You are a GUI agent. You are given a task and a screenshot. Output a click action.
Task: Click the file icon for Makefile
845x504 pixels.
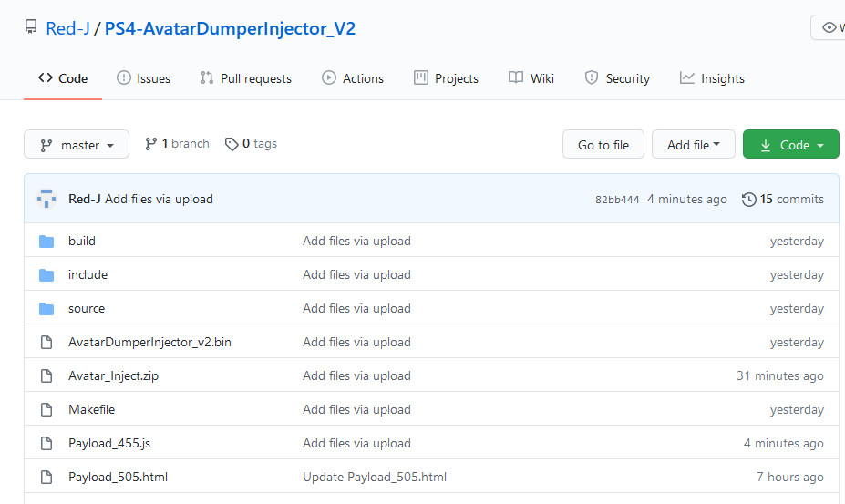[46, 409]
